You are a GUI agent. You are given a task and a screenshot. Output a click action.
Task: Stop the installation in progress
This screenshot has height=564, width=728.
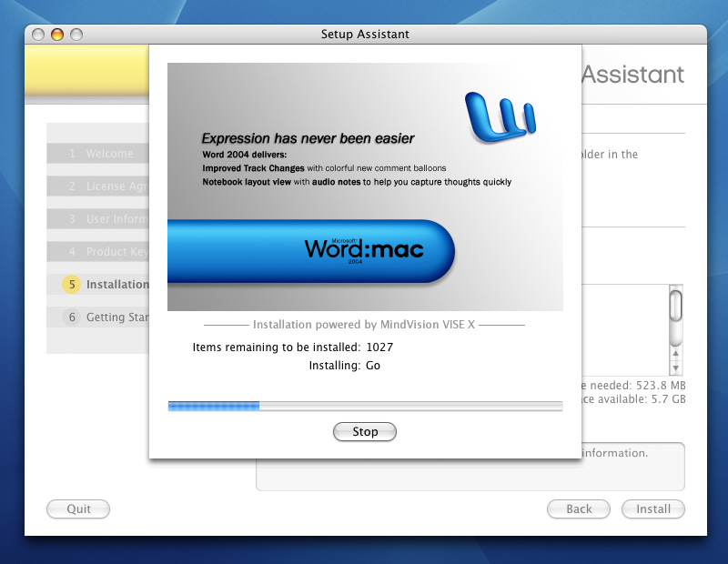365,432
